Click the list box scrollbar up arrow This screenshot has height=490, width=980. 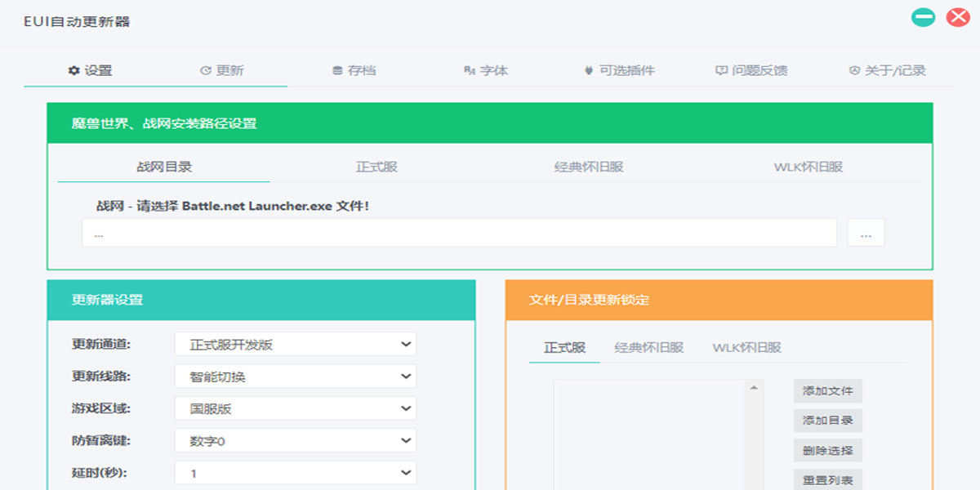[x=754, y=387]
